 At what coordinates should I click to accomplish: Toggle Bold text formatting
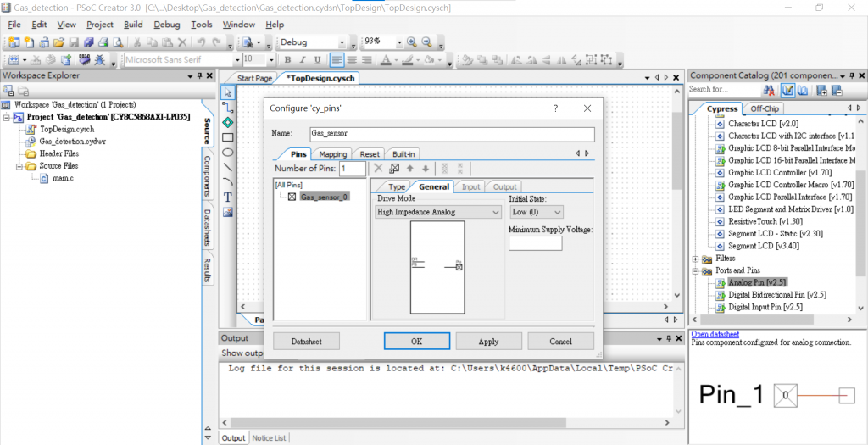(287, 60)
